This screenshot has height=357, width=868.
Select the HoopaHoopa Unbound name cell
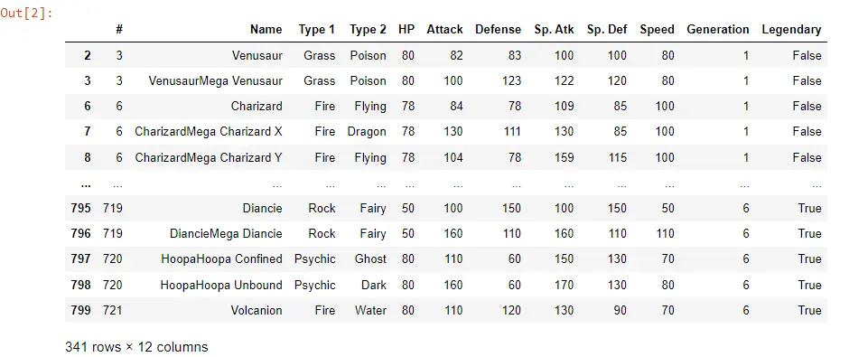tap(221, 285)
